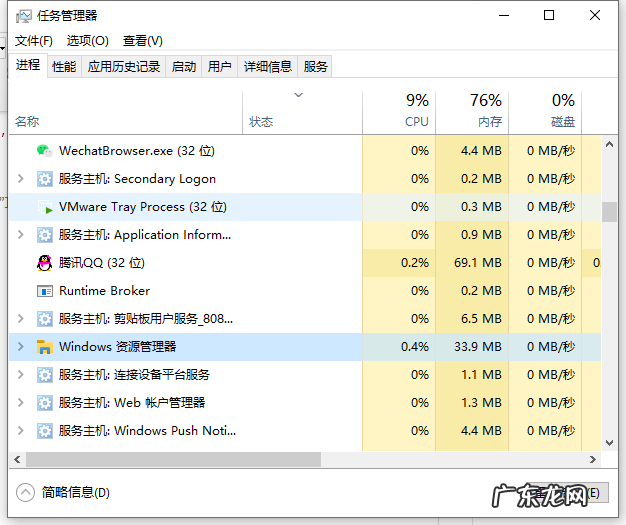Screen dimensions: 626x525
Task: Switch to the 应用历史记录 tab
Action: click(x=124, y=67)
